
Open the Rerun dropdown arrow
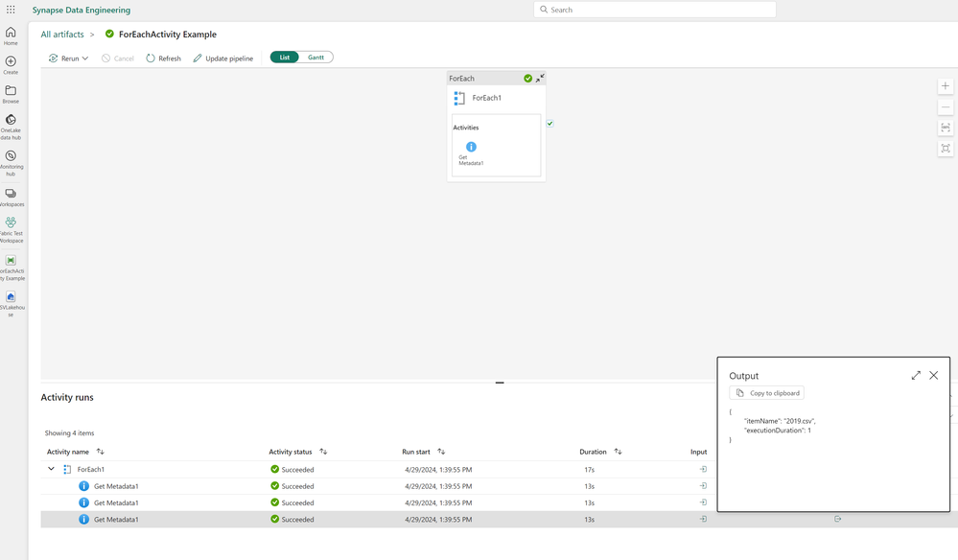tap(85, 58)
